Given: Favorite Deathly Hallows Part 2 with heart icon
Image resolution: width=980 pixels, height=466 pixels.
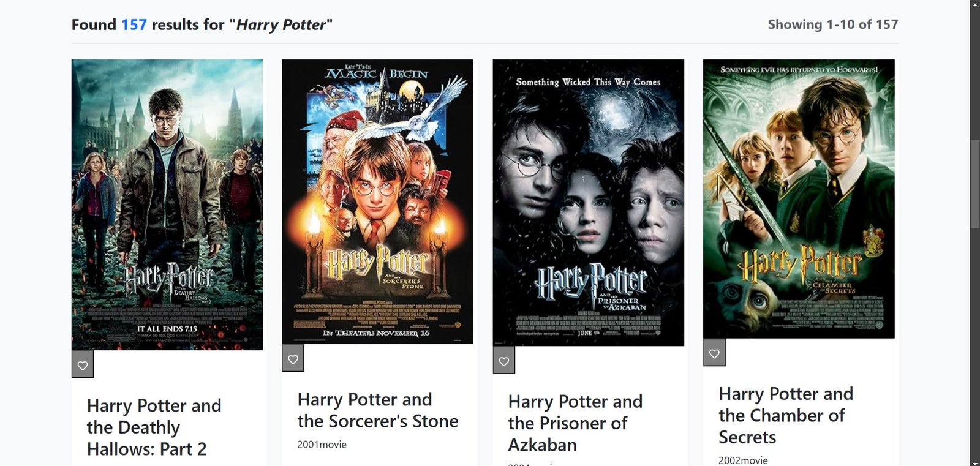Looking at the screenshot, I should click(83, 366).
